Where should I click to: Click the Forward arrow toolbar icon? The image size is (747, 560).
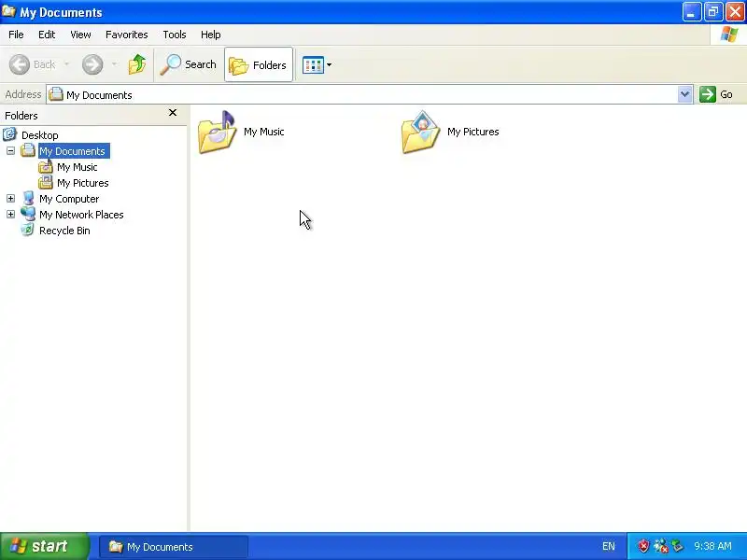[92, 64]
